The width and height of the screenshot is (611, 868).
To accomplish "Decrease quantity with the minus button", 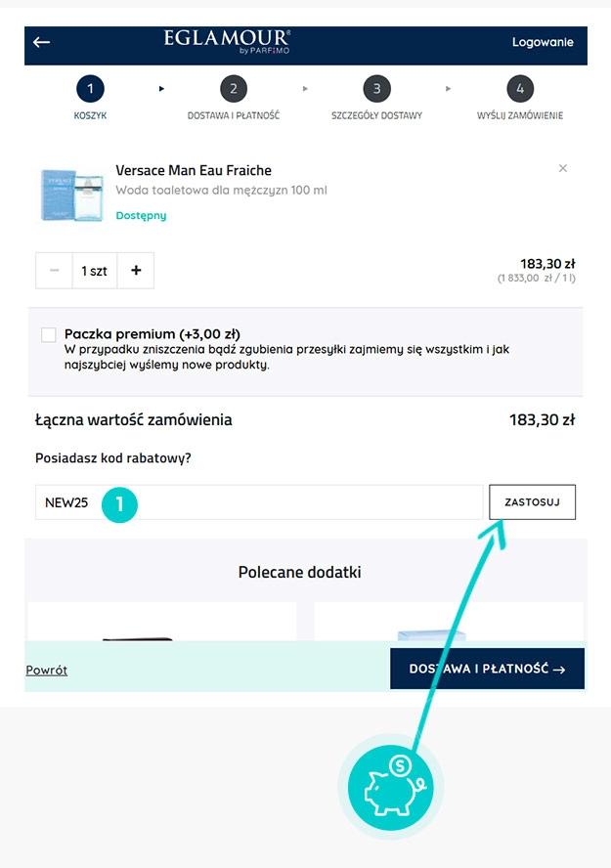I will point(54,271).
